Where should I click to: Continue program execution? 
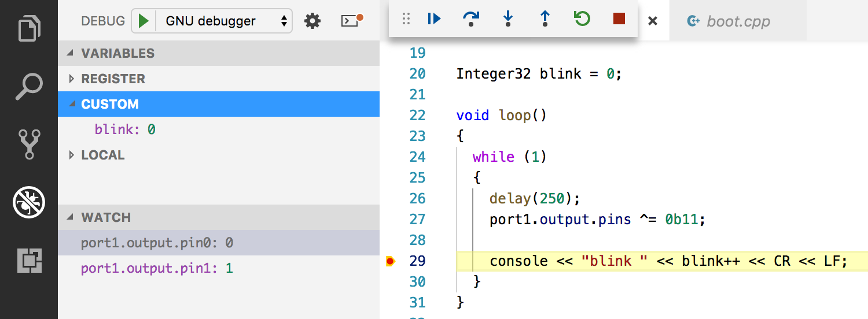pyautogui.click(x=434, y=19)
